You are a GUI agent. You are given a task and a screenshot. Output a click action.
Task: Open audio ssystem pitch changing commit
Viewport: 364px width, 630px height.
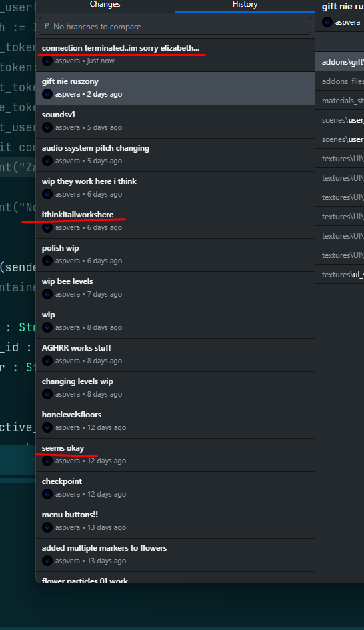(x=175, y=155)
